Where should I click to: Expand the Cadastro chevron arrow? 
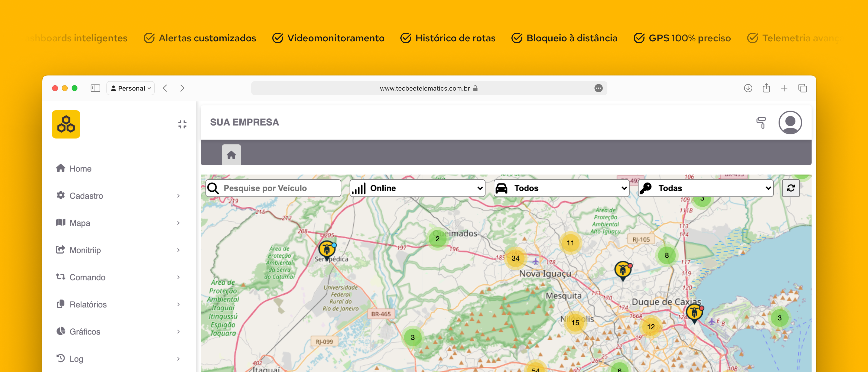(x=178, y=196)
